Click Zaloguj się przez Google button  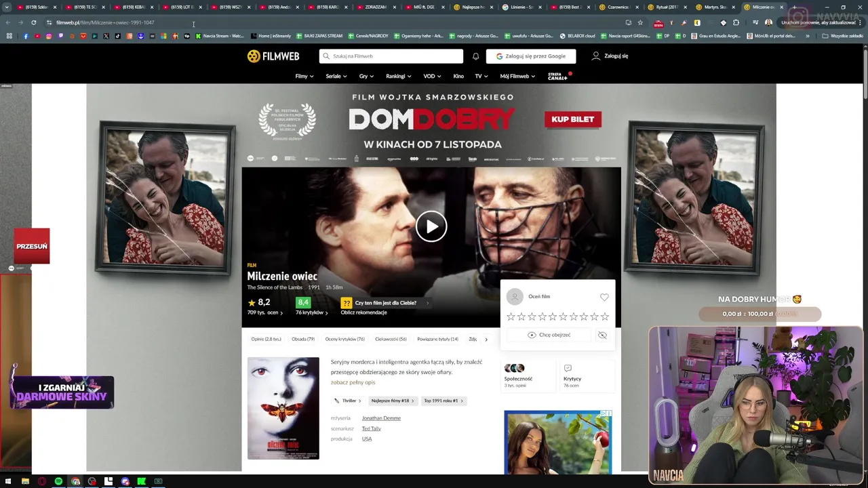pos(531,56)
